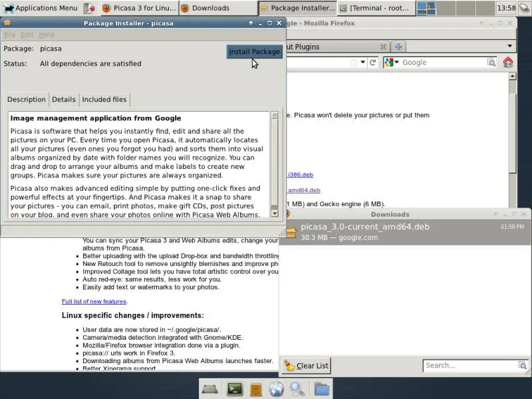Viewport: 532px width, 399px height.
Task: Open the File menu in Package Installer
Action: [9, 35]
